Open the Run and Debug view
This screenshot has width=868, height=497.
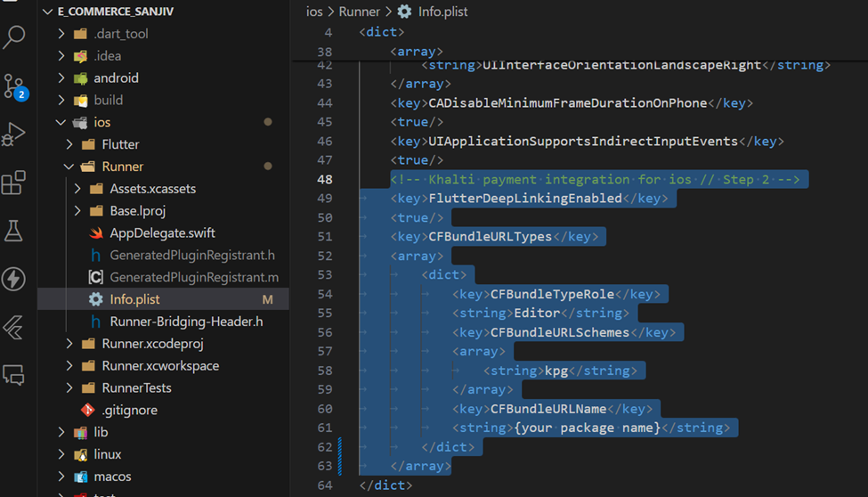click(x=14, y=134)
